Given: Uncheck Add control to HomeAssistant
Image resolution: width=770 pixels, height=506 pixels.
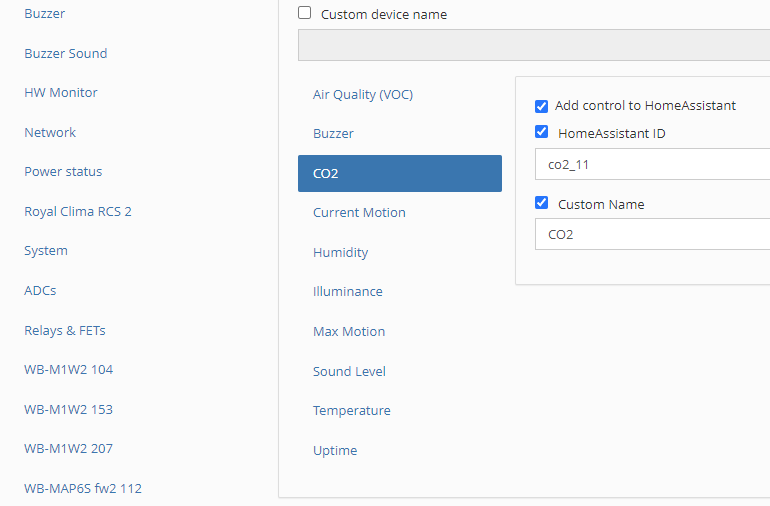Looking at the screenshot, I should (x=542, y=106).
